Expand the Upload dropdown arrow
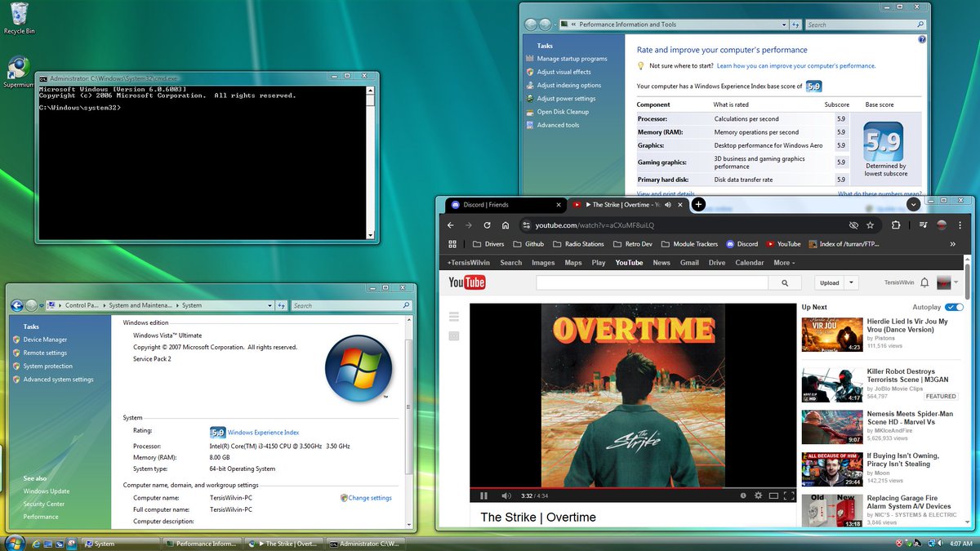980x551 pixels. [x=853, y=282]
